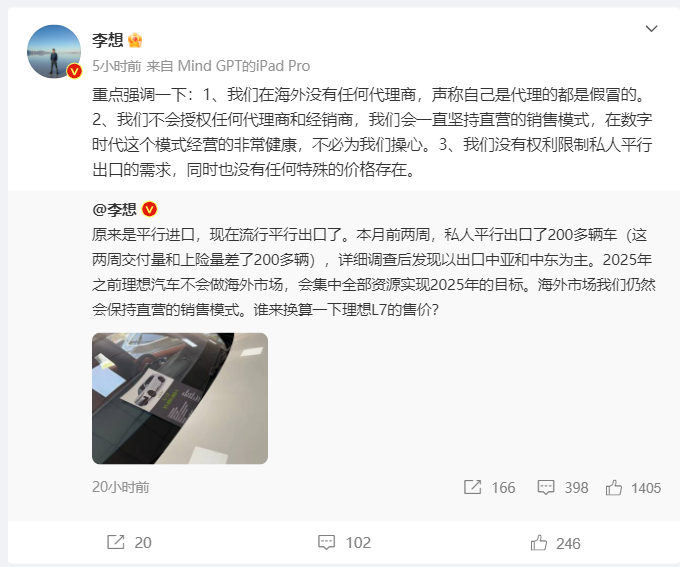The width and height of the screenshot is (680, 567).
Task: Open the 李想 username link in the header
Action: pos(108,40)
